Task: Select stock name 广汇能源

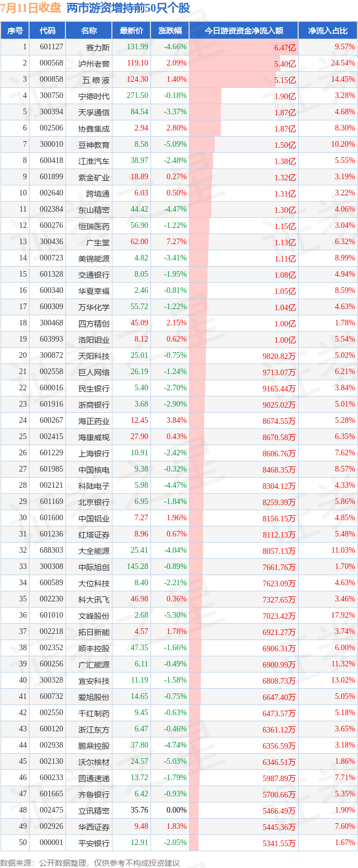Action: 94,664
